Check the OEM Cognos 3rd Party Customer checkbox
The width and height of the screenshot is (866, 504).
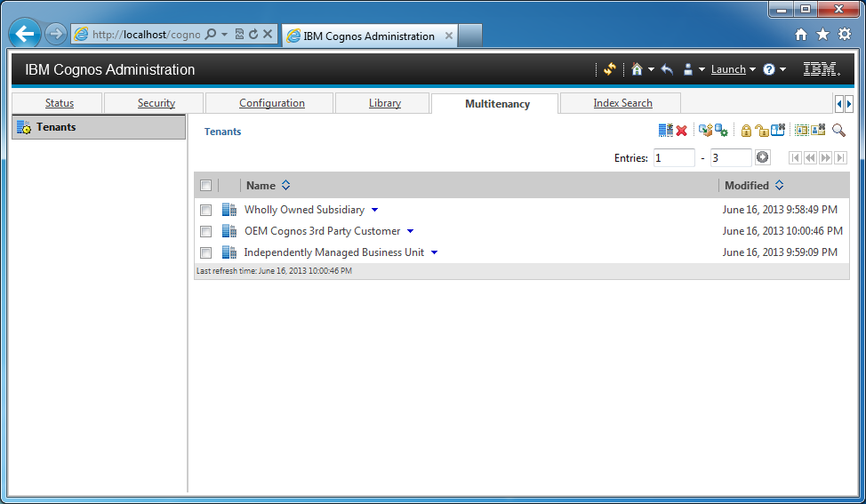click(x=206, y=231)
